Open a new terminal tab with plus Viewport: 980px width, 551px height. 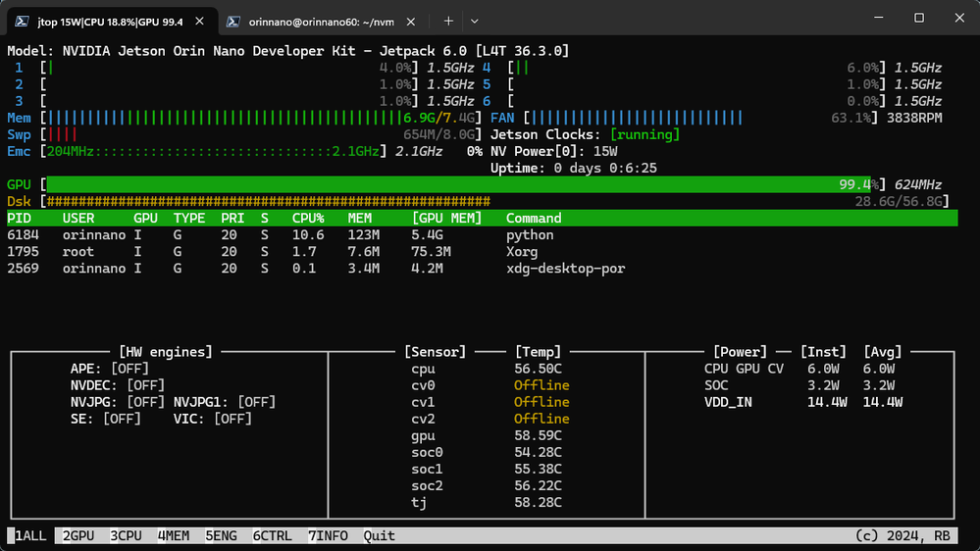pos(448,21)
